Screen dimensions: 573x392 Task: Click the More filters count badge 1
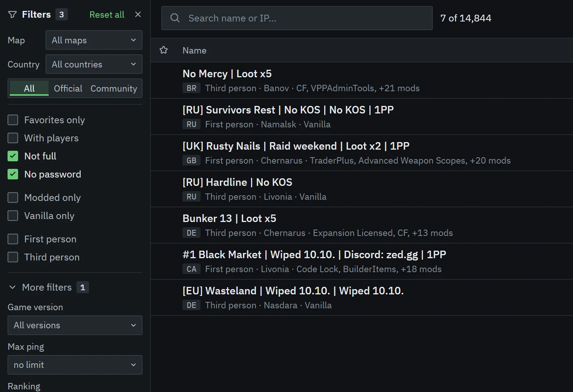pos(83,287)
